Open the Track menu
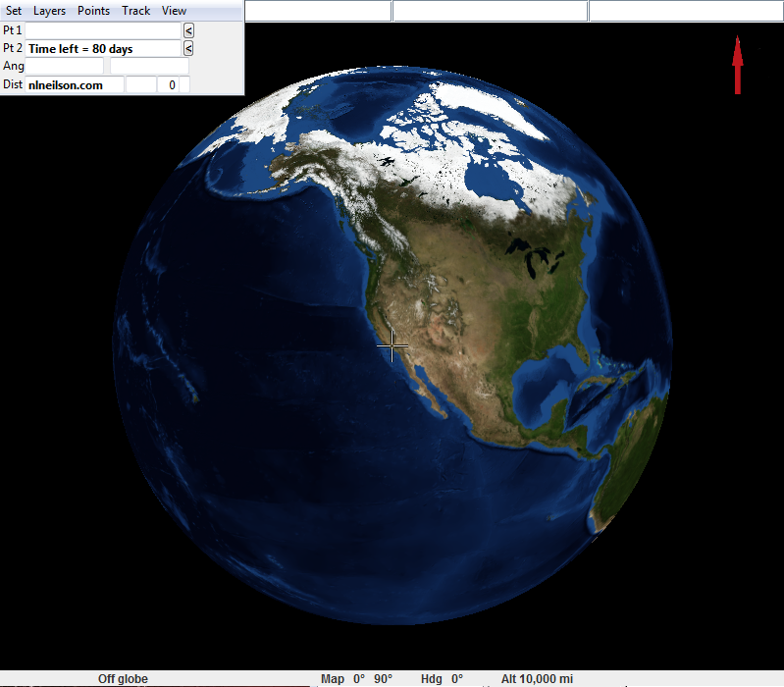The image size is (784, 687). [x=135, y=11]
